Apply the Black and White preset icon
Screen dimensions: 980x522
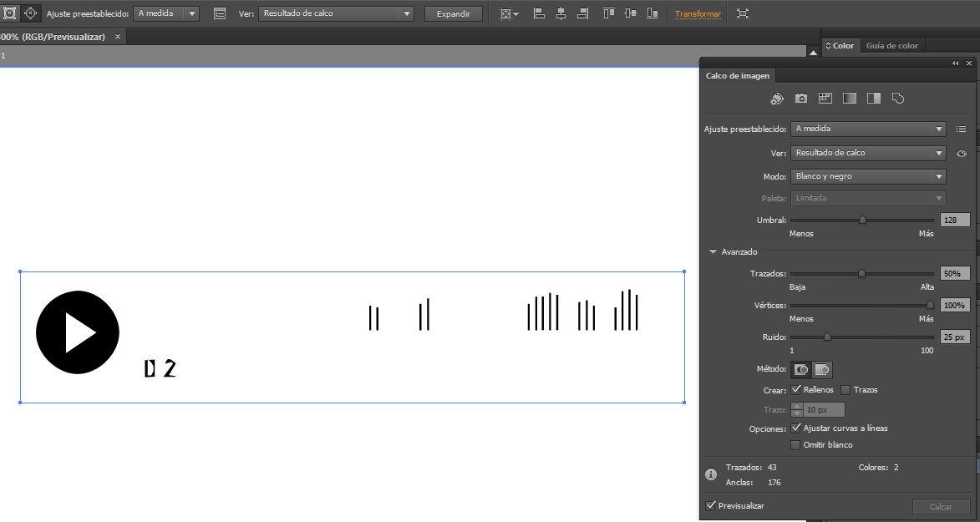pos(874,99)
